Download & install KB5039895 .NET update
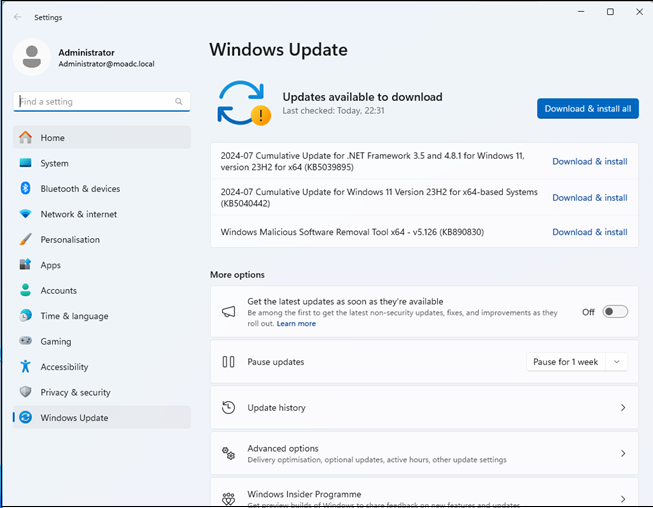This screenshot has height=508, width=653. [590, 161]
